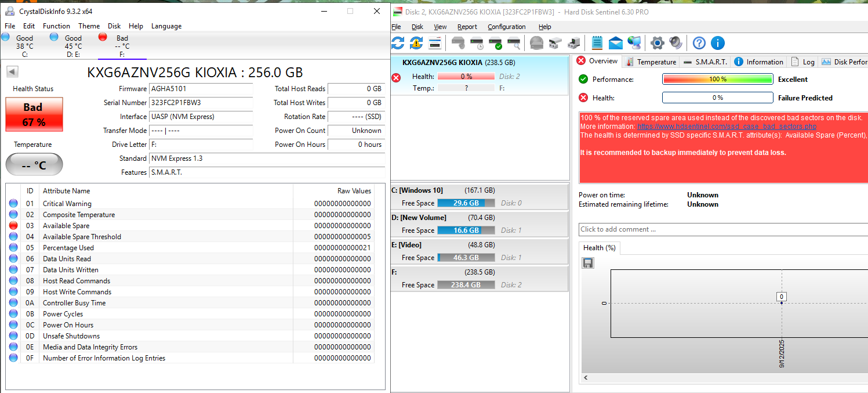This screenshot has width=868, height=393.
Task: Click the red status circle for Available Spare
Action: click(13, 226)
